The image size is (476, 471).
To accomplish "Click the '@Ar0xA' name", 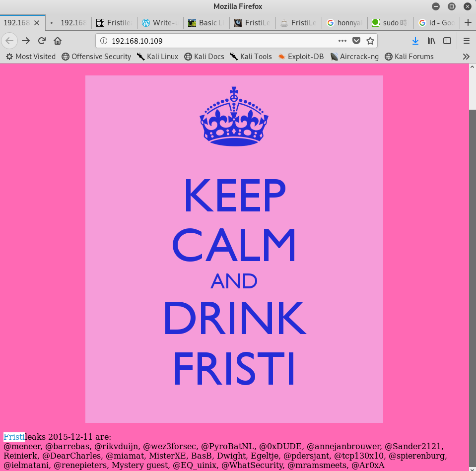I will point(368,465).
